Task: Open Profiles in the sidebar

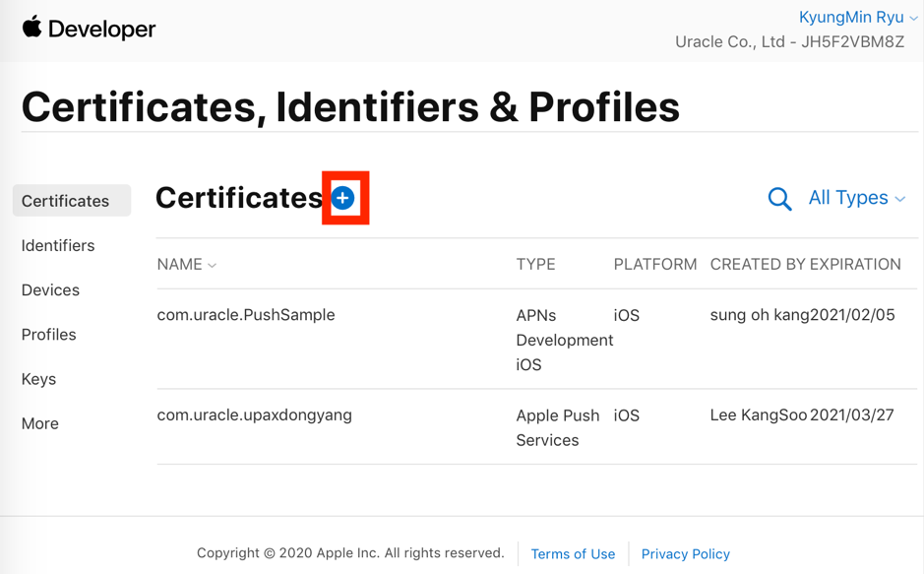Action: click(x=48, y=334)
